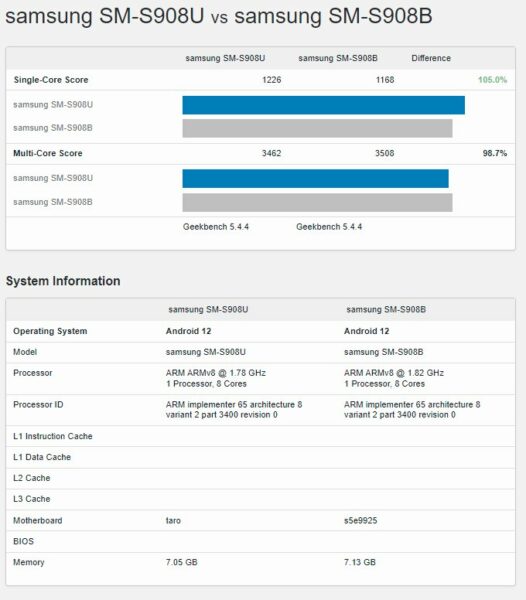This screenshot has width=526, height=600.
Task: Click the blue SM-S908U single-core bar
Action: point(323,105)
